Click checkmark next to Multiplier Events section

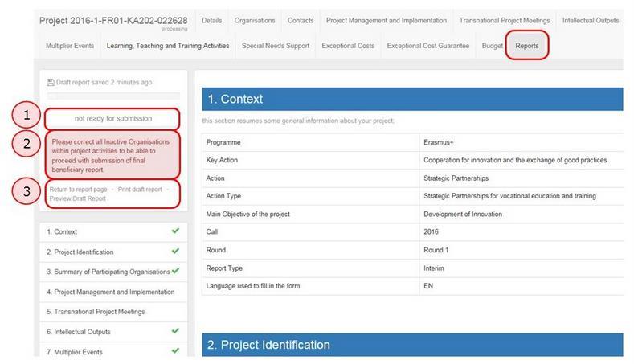(175, 350)
